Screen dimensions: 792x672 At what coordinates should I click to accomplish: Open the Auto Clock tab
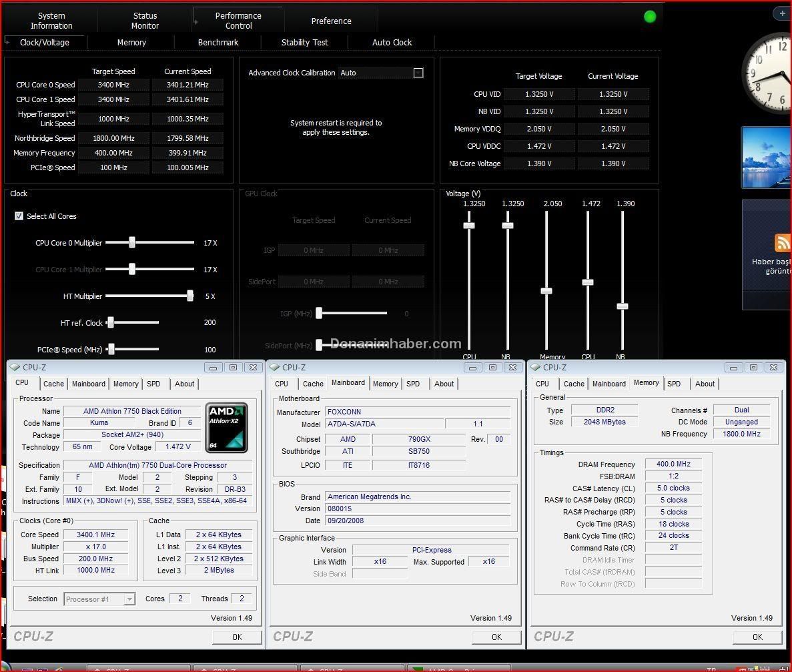coord(392,42)
